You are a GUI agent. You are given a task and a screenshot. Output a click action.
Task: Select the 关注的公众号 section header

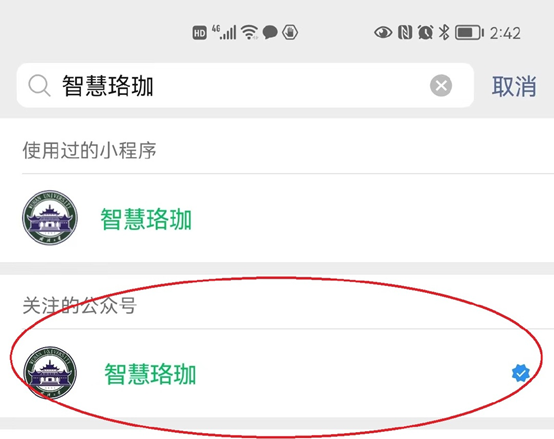pos(79,305)
